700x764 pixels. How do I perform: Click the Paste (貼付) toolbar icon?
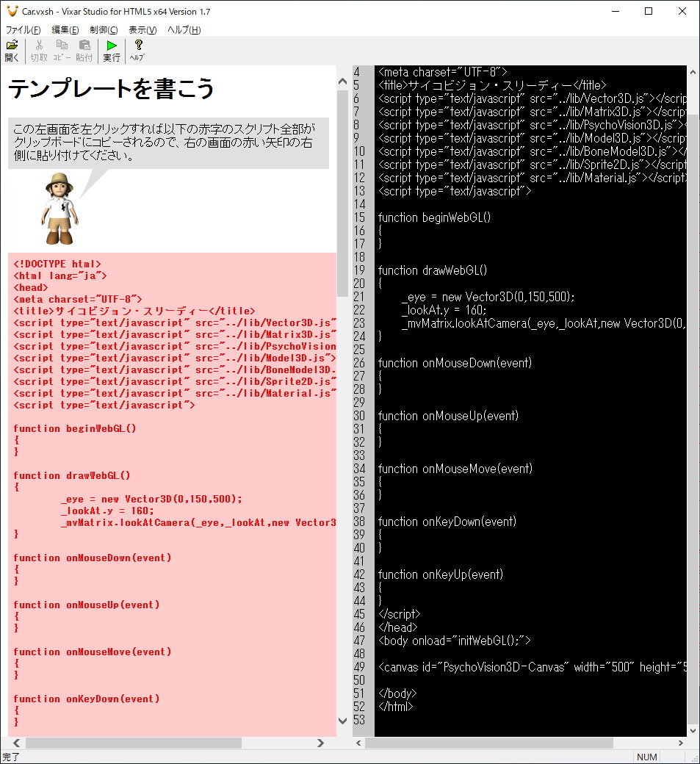[x=84, y=51]
